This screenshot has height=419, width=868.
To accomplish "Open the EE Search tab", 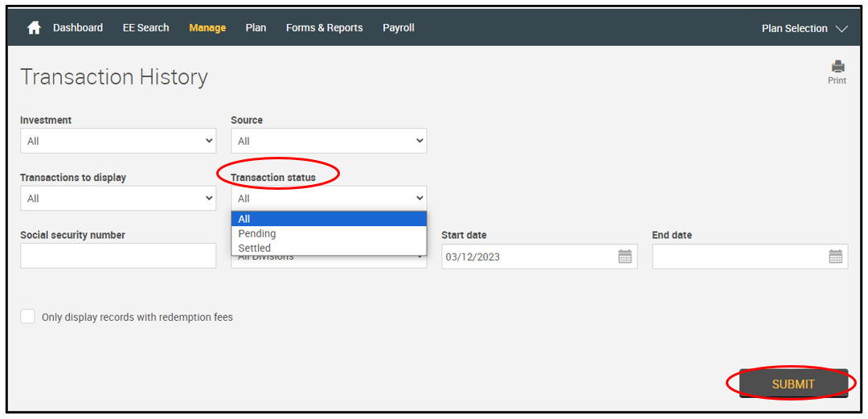I will click(145, 27).
